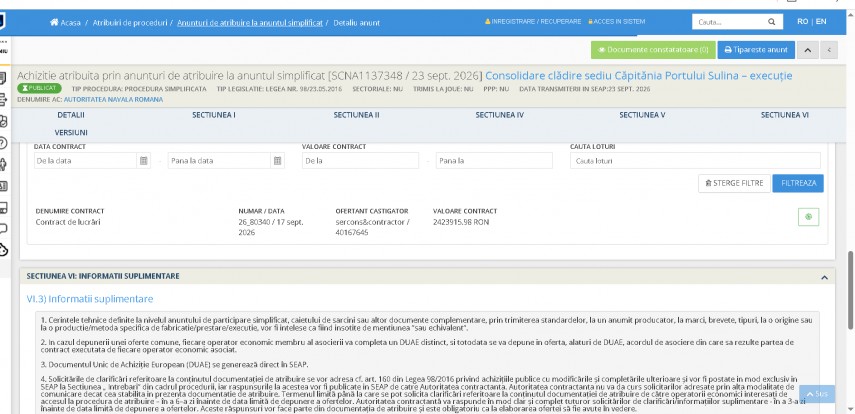Click the STERGE FILTRE button

tap(734, 183)
